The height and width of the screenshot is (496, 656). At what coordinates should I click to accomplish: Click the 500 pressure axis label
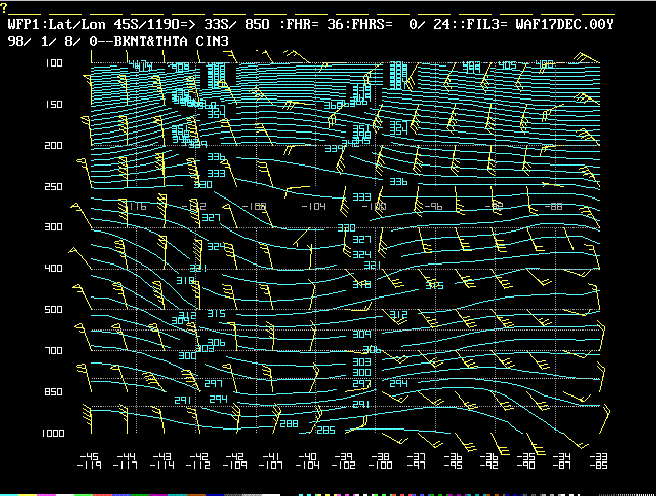coord(53,309)
